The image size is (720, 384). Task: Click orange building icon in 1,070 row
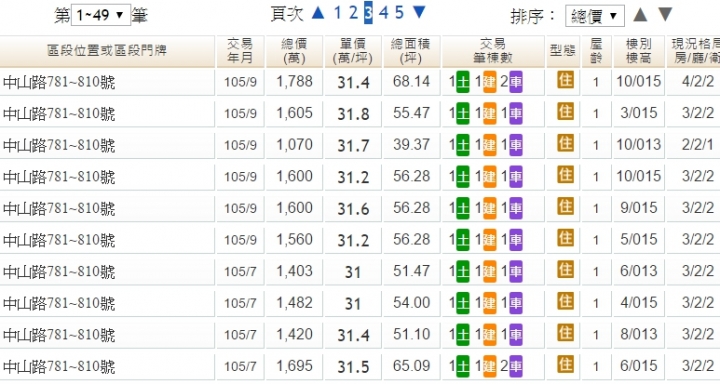(489, 145)
